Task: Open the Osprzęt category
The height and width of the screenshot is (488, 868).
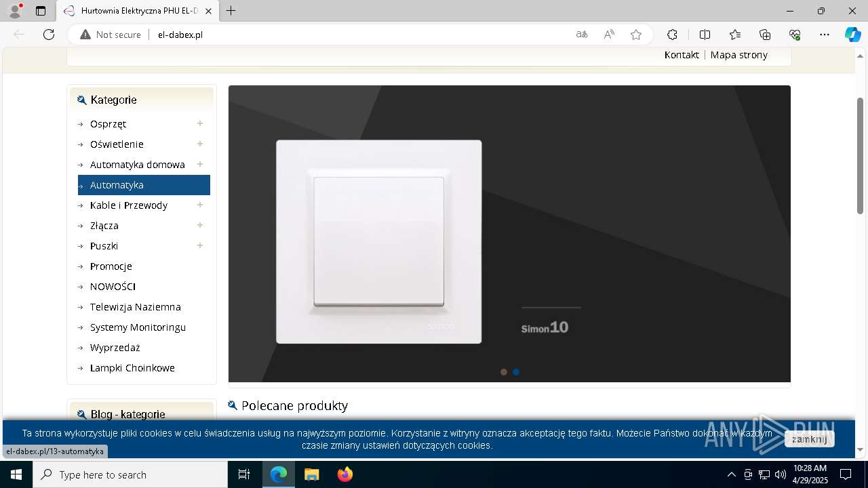Action: click(108, 124)
